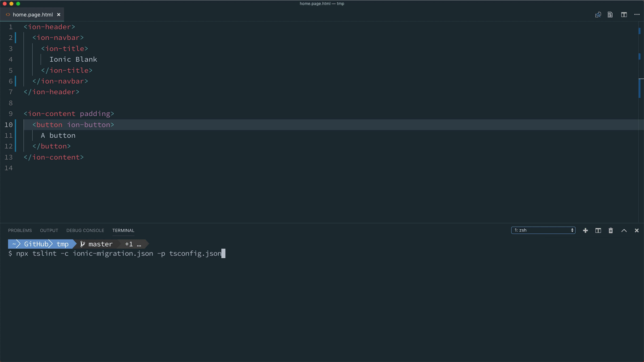This screenshot has height=362, width=644.
Task: Switch to the OUTPUT tab
Action: click(49, 231)
